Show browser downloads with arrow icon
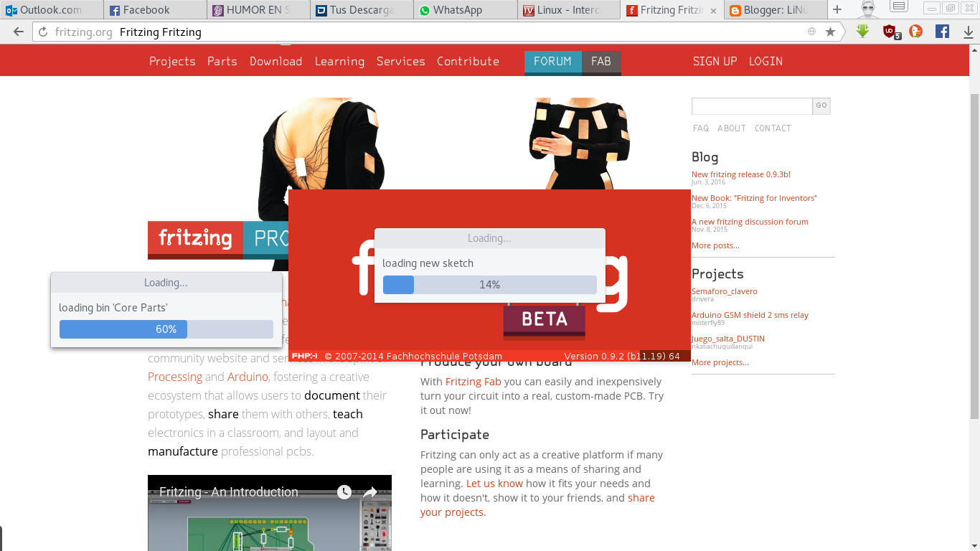 tap(968, 32)
